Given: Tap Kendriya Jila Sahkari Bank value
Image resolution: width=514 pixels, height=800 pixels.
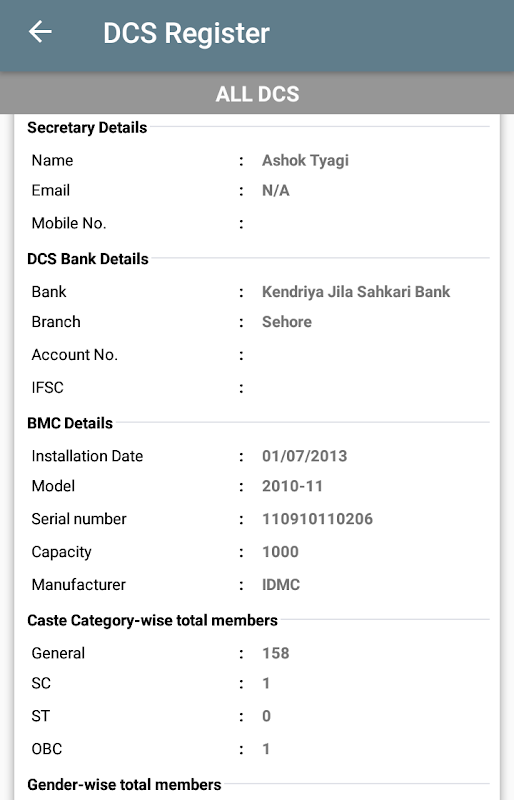Looking at the screenshot, I should coord(356,292).
